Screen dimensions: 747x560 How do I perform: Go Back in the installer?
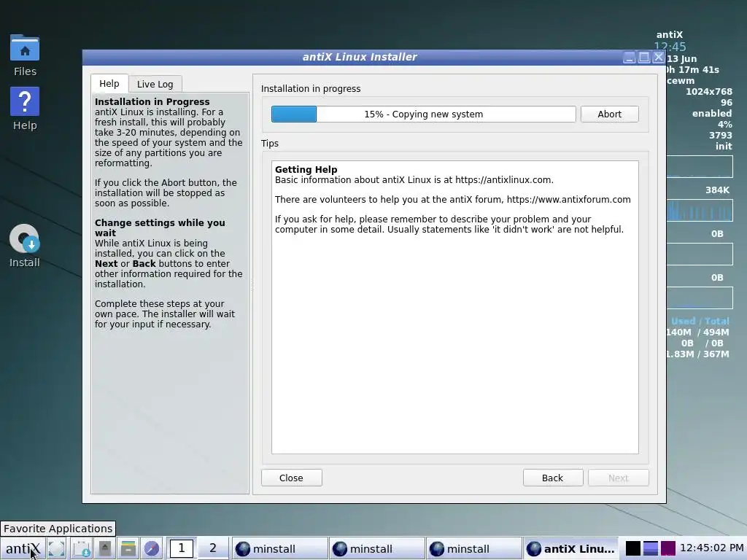point(553,478)
